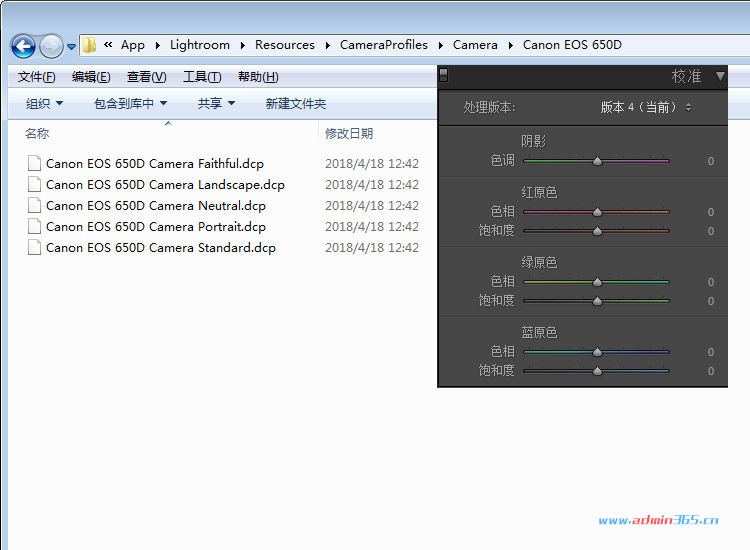
Task: Go back with the blue arrow button
Action: click(22, 46)
